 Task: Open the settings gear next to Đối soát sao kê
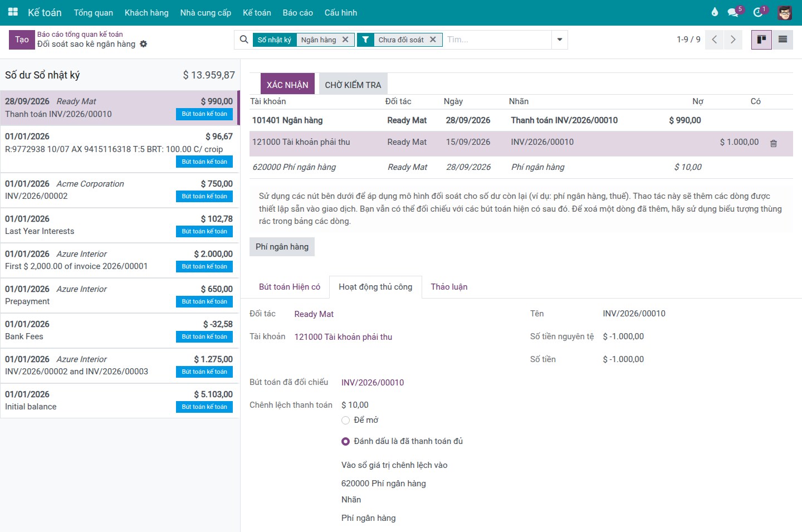(x=143, y=44)
